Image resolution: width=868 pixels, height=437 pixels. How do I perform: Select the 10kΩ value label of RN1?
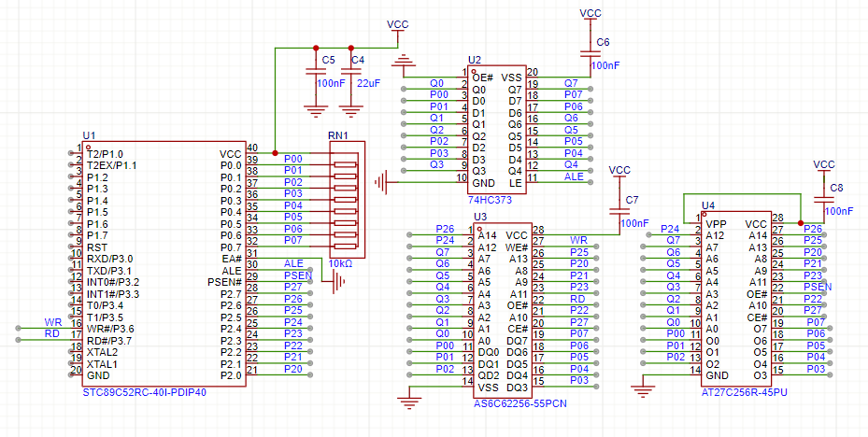pyautogui.click(x=340, y=262)
